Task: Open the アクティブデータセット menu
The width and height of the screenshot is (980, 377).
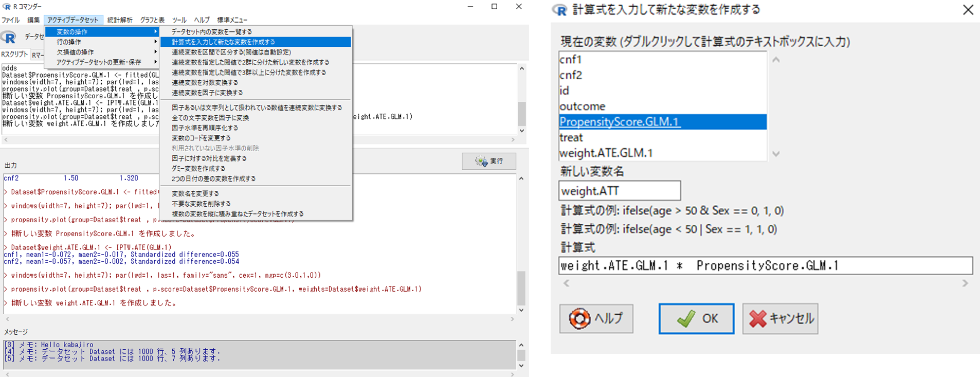Action: point(73,20)
